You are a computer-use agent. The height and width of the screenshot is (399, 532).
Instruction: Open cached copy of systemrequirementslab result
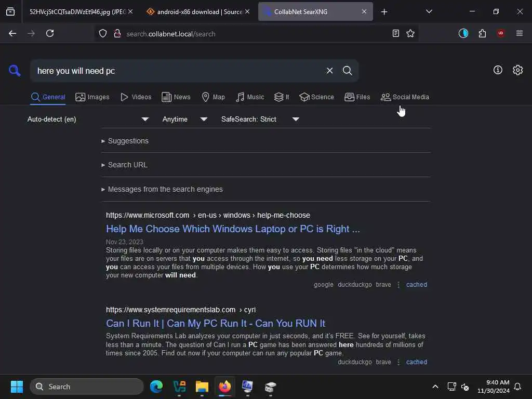point(417,362)
